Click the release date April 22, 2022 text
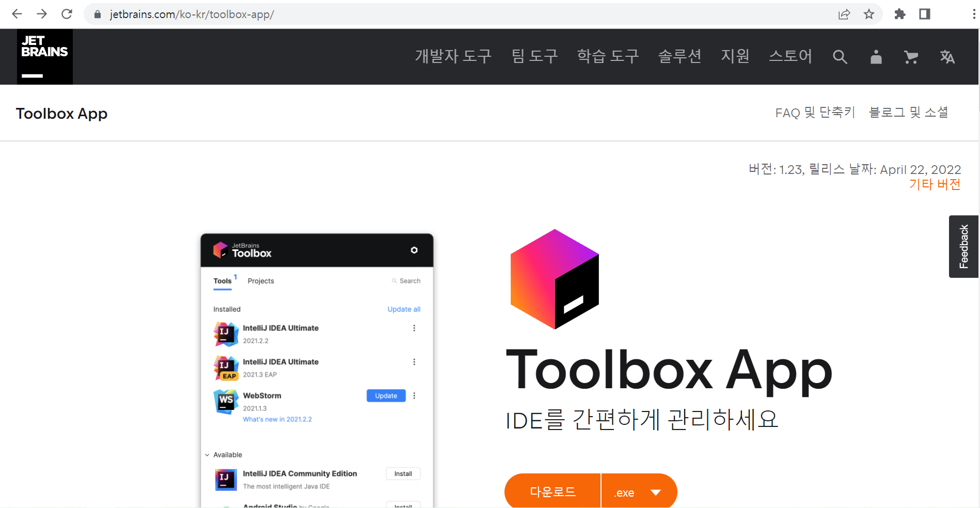 (x=920, y=170)
